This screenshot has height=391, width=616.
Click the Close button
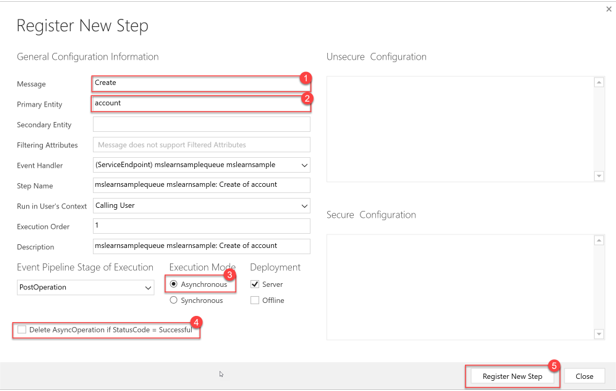584,376
